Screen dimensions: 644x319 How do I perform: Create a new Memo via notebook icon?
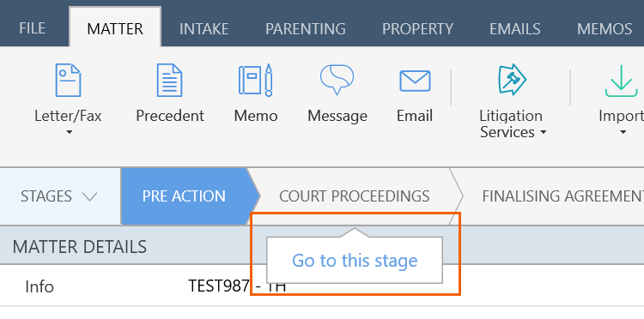click(256, 80)
